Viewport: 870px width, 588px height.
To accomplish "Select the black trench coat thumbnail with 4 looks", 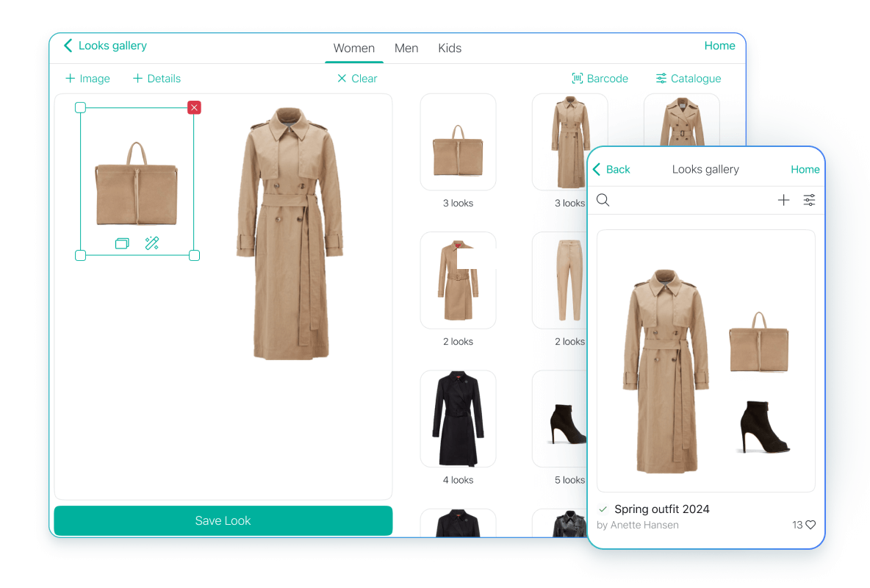I will tap(458, 419).
